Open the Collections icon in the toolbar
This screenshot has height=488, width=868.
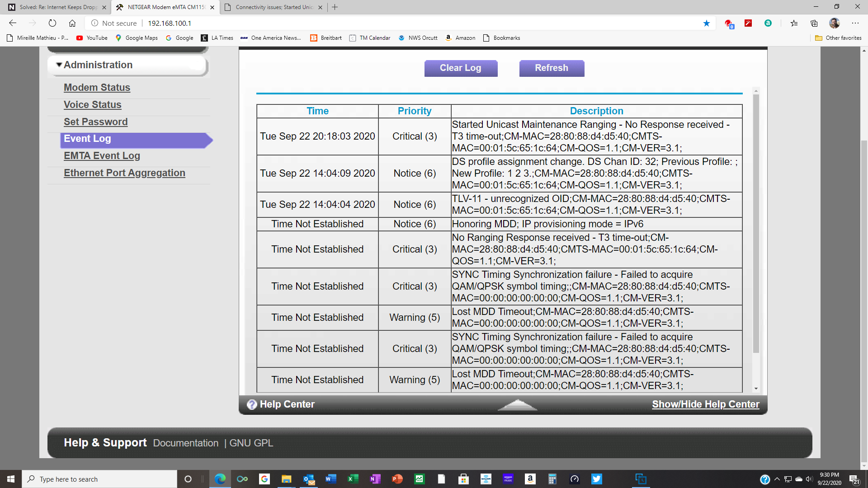tap(814, 23)
